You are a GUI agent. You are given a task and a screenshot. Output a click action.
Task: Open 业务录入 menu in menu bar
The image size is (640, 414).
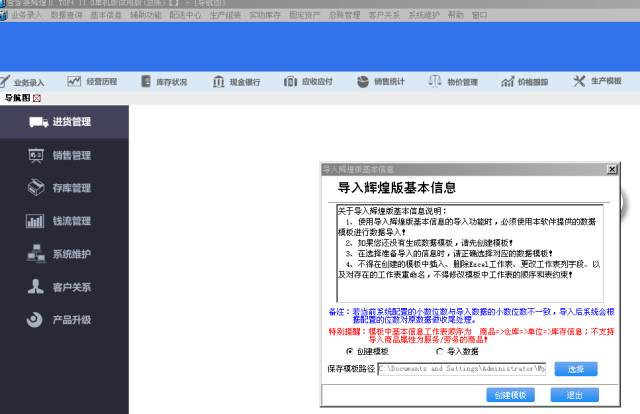pyautogui.click(x=26, y=15)
